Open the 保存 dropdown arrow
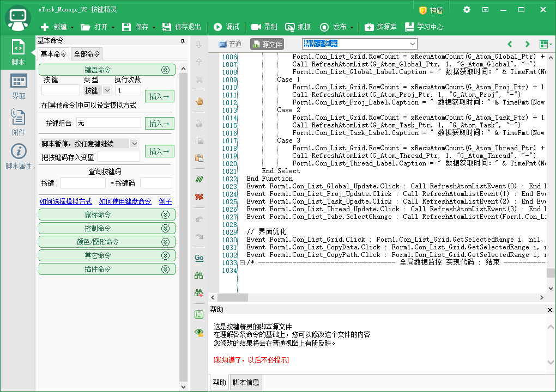This screenshot has height=392, width=556. [x=154, y=27]
